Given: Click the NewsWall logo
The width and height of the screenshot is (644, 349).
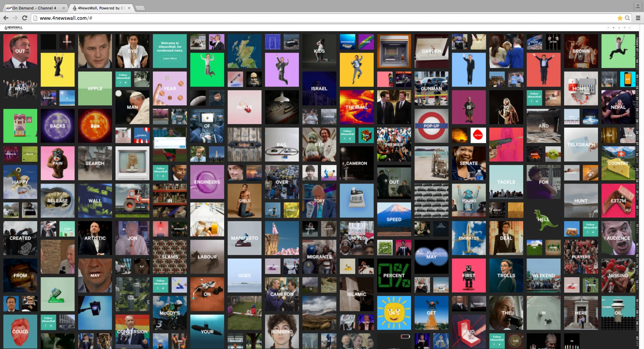Looking at the screenshot, I should (13, 28).
